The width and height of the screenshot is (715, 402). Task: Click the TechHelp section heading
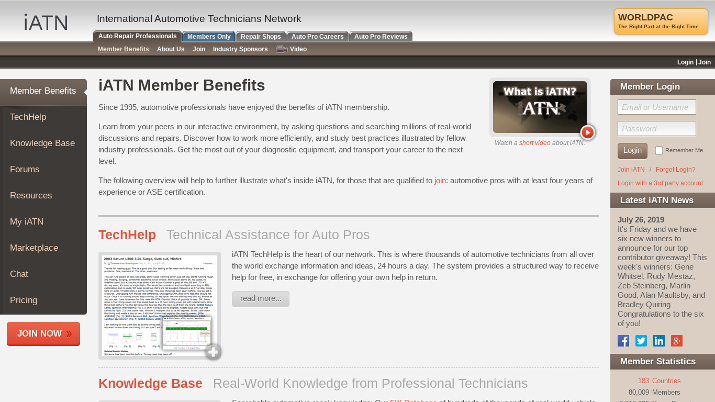pyautogui.click(x=127, y=235)
